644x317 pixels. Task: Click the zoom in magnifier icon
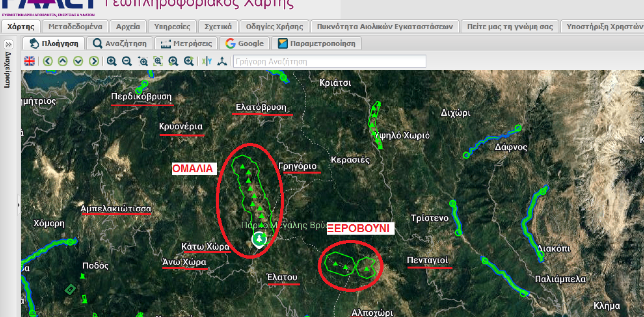click(112, 61)
